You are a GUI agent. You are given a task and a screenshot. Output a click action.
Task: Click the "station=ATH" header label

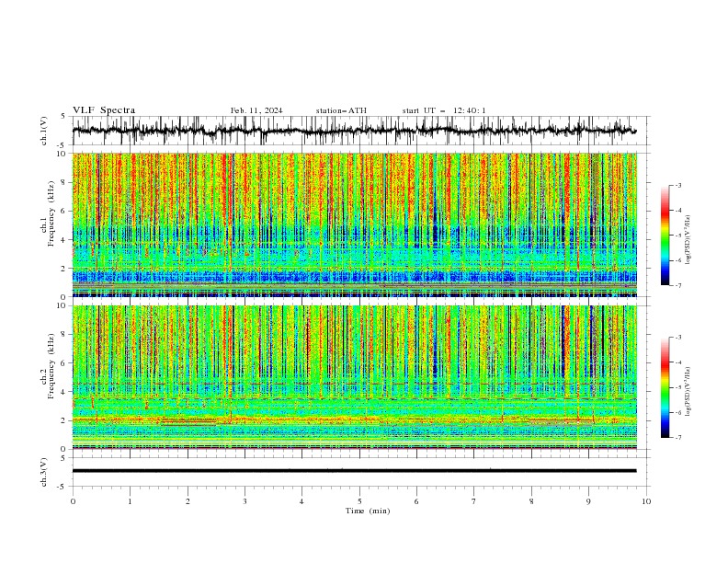(341, 110)
